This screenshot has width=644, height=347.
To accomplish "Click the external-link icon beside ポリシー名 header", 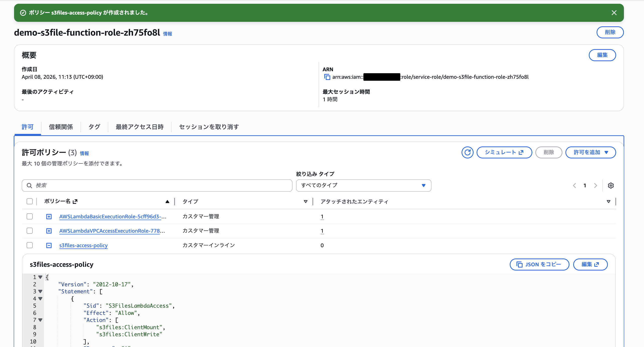I will coord(75,201).
